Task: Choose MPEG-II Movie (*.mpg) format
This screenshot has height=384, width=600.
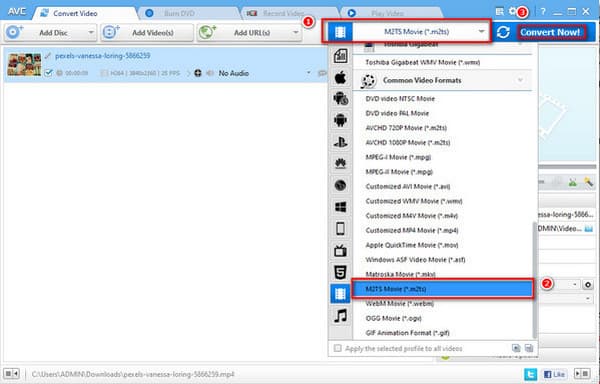Action: point(399,172)
